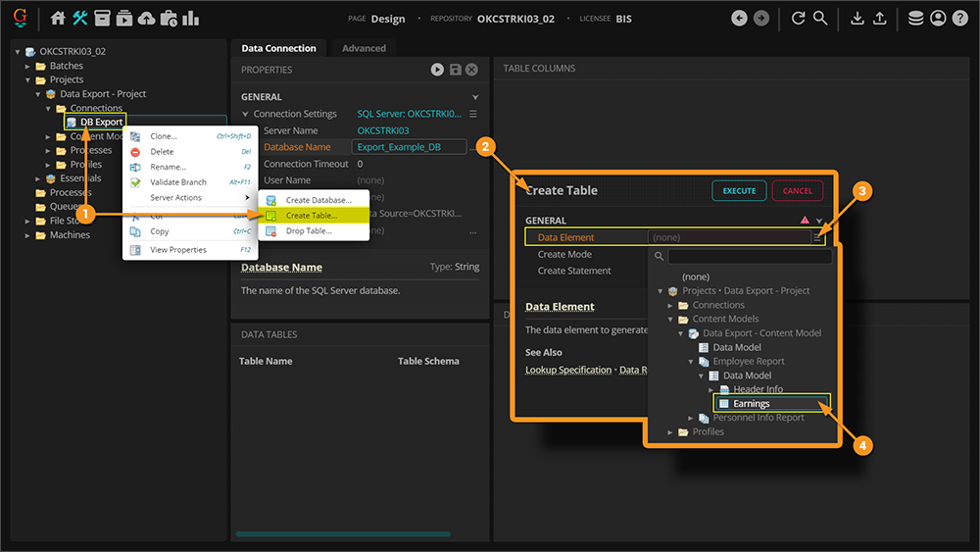Expand the Batches folder in tree

click(x=28, y=66)
